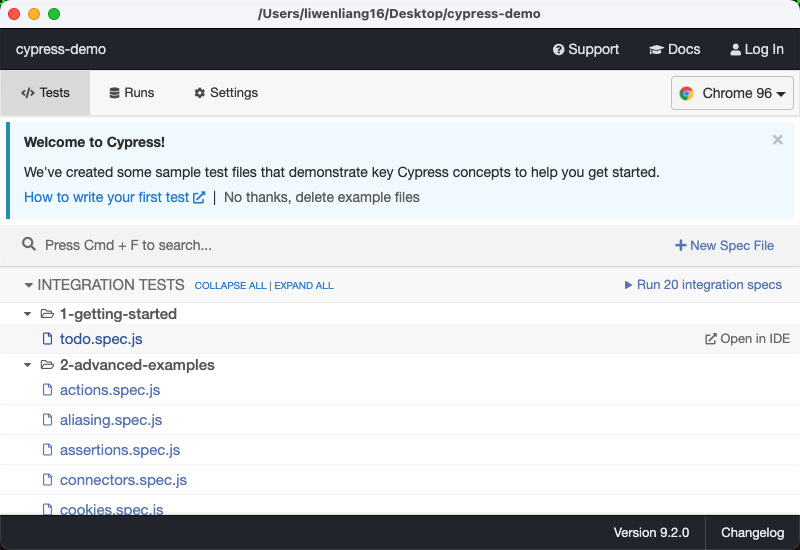Screen dimensions: 800x550
Task: Open todo.spec.js test file
Action: [x=101, y=339]
